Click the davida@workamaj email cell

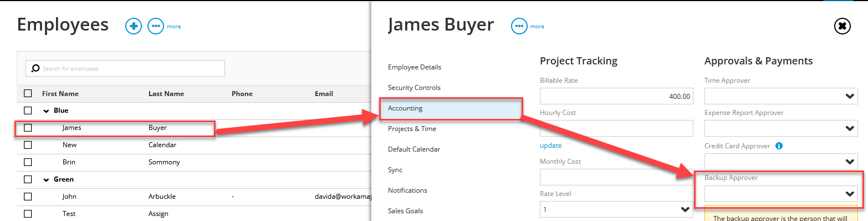(x=343, y=197)
